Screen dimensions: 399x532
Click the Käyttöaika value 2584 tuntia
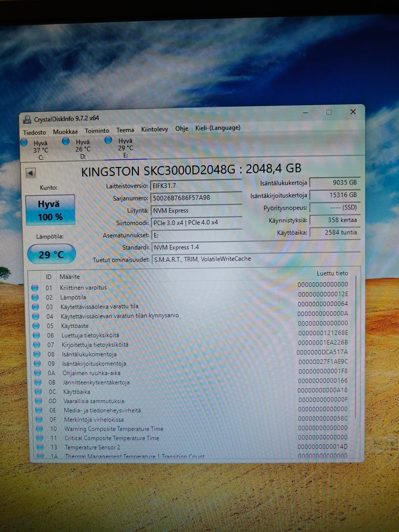335,232
